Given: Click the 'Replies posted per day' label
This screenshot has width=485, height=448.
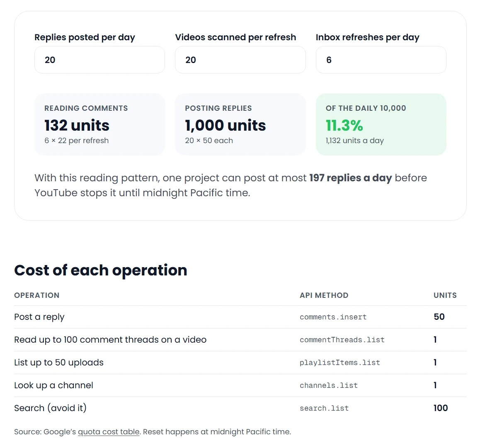Looking at the screenshot, I should 85,37.
